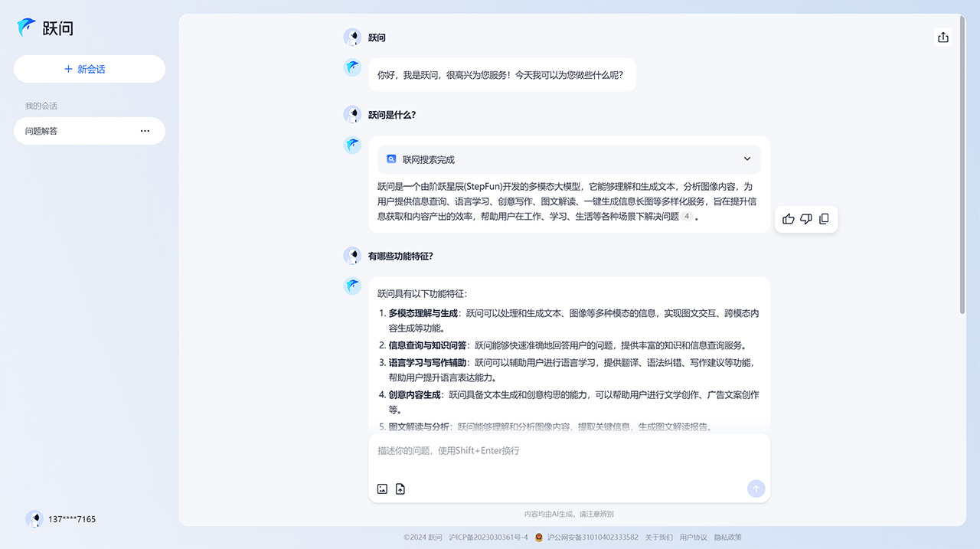Give thumbs up to the answer
The height and width of the screenshot is (549, 980).
[x=788, y=218]
